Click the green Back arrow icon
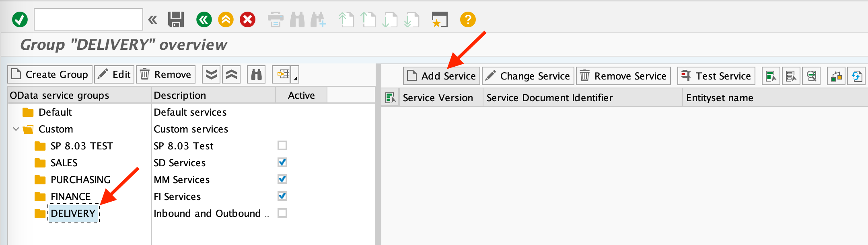The width and height of the screenshot is (868, 245). [x=204, y=19]
